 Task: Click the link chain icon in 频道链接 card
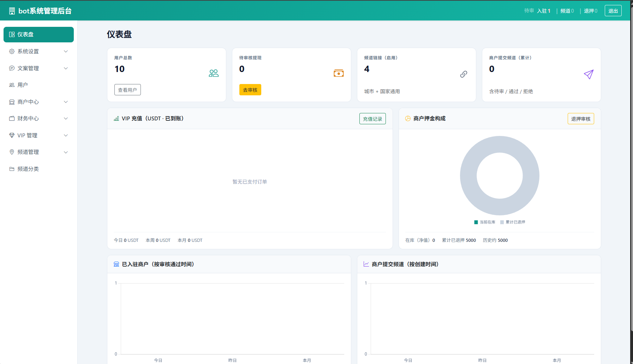tap(464, 74)
